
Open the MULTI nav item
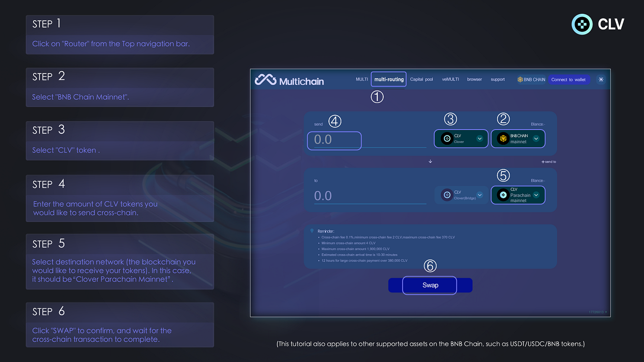[x=362, y=79]
